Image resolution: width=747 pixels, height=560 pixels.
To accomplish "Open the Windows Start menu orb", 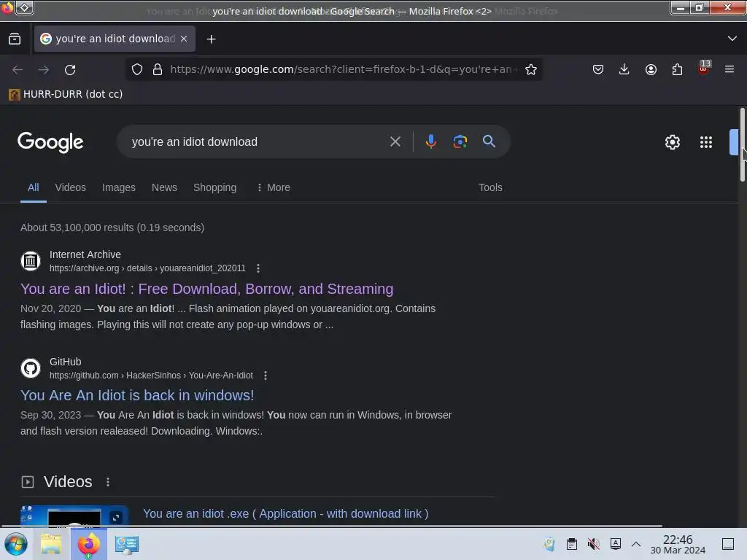I will [16, 544].
